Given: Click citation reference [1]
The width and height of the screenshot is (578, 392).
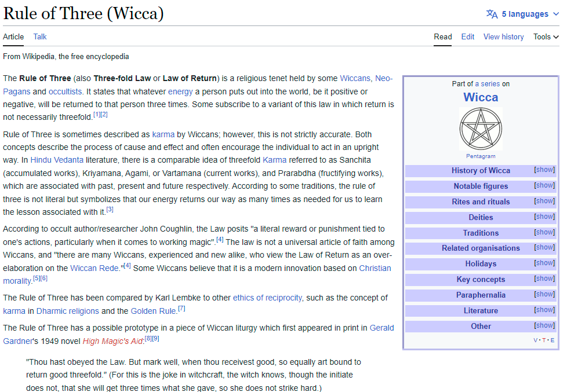Looking at the screenshot, I should pos(97,115).
